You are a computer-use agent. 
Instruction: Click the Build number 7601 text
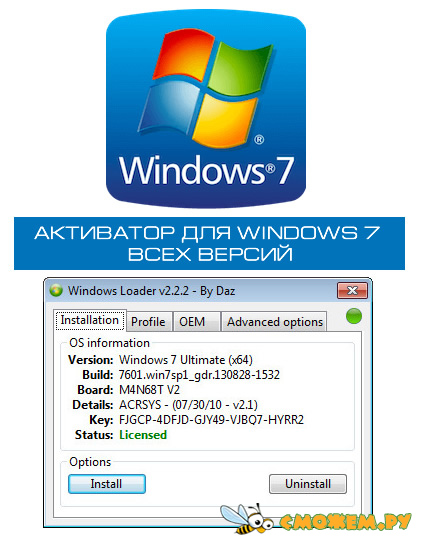click(199, 375)
